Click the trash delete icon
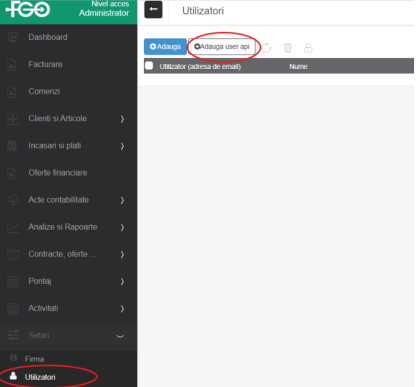420x387 pixels. [x=288, y=48]
